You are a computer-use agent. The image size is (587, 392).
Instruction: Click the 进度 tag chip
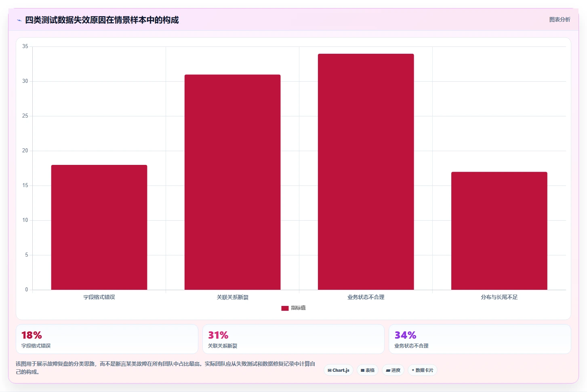(393, 370)
